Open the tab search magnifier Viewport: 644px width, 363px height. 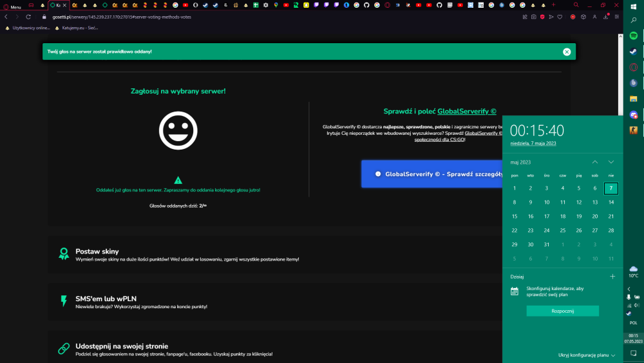(576, 5)
